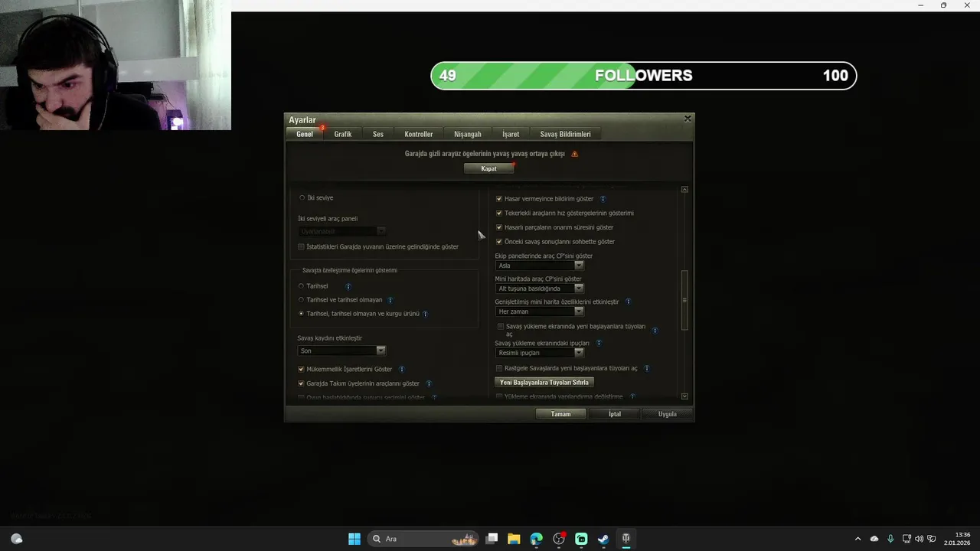Cancel changes with İptal
The width and height of the screenshot is (980, 551).
(x=615, y=414)
